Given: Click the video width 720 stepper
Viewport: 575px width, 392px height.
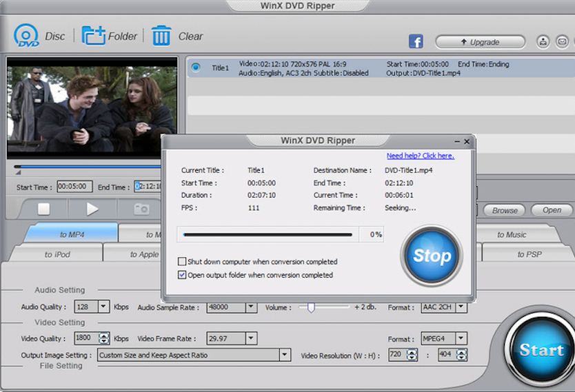Looking at the screenshot, I should point(412,355).
